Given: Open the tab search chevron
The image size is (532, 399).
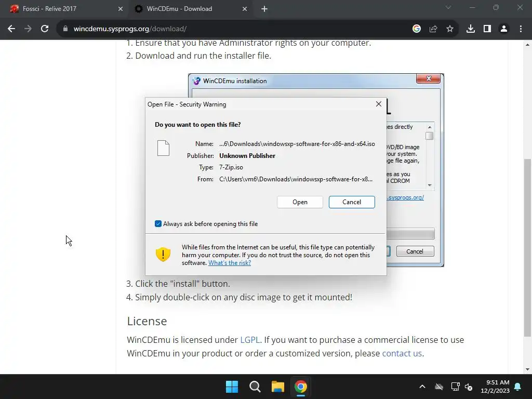Looking at the screenshot, I should (x=448, y=7).
